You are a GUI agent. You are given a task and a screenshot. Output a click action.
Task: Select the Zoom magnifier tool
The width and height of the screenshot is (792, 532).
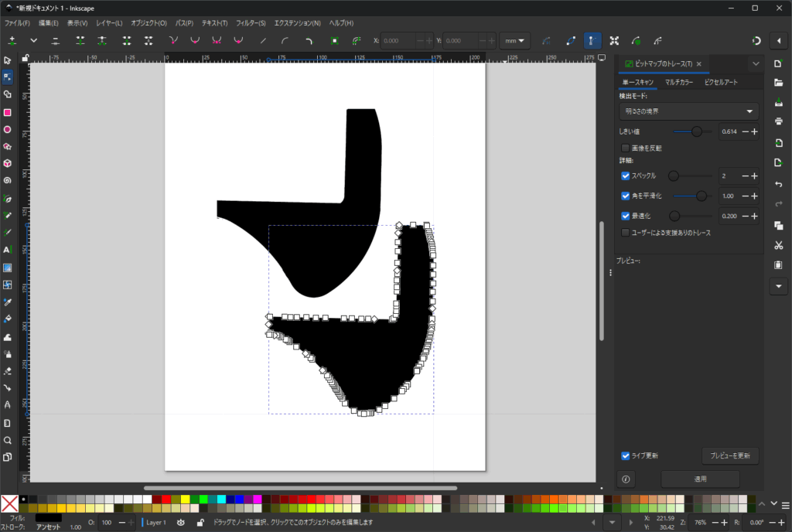pyautogui.click(x=8, y=440)
